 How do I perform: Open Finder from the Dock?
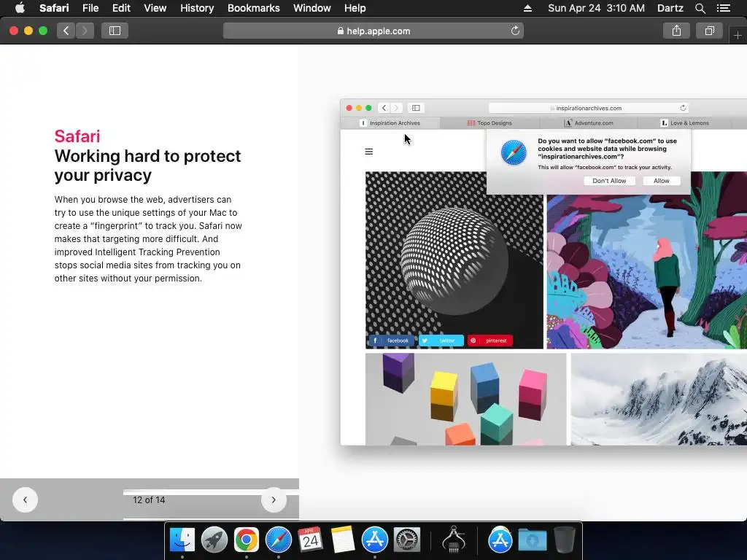click(x=182, y=540)
